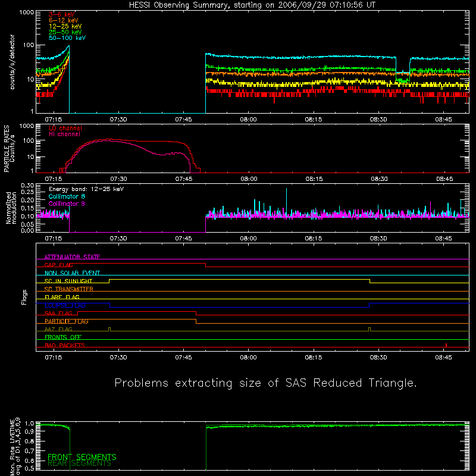Click the ATTENUATOR STATE flag label
Image resolution: width=476 pixels, height=476 pixels.
tap(72, 257)
